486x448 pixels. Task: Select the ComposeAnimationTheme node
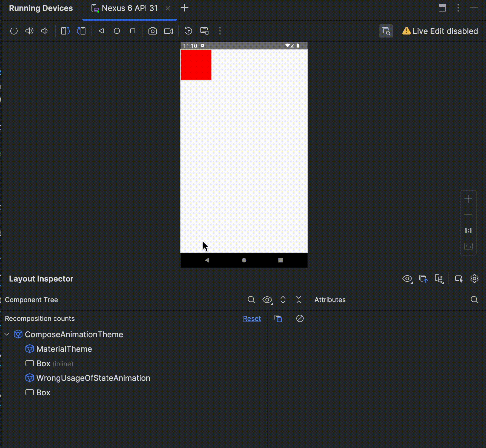click(x=74, y=334)
